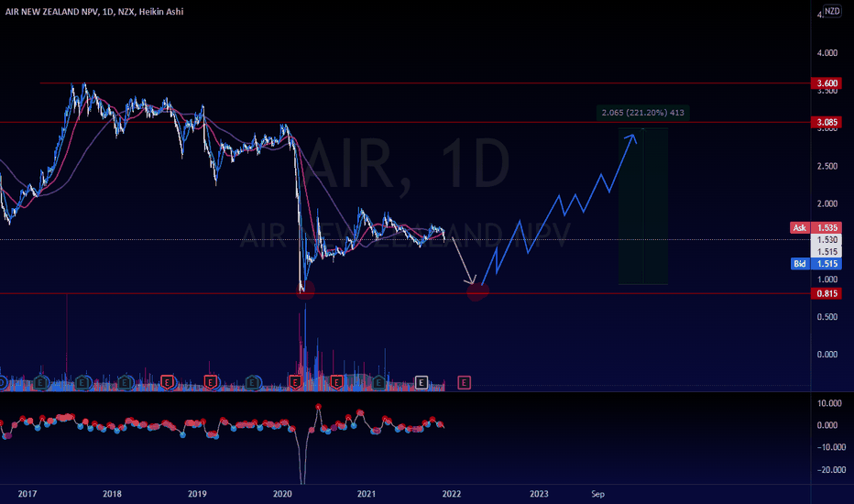Click the Sep label on time axis
The width and height of the screenshot is (854, 504).
598,494
